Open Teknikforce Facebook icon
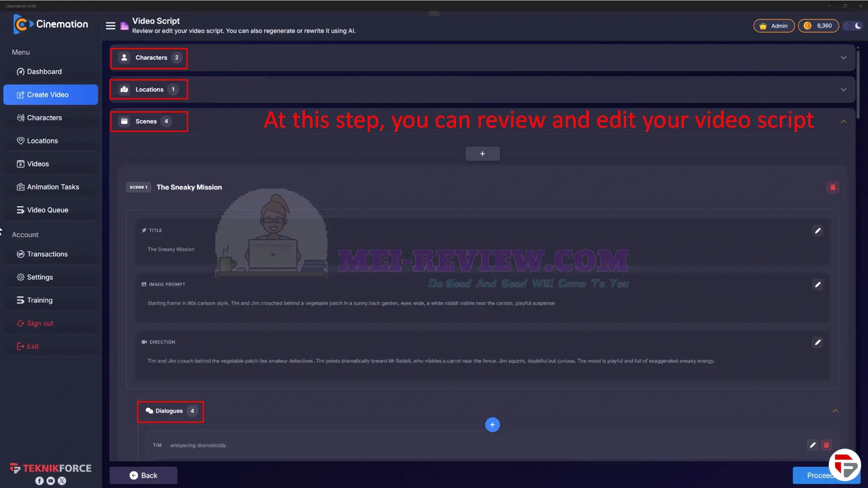Image resolution: width=868 pixels, height=488 pixels. pyautogui.click(x=39, y=481)
